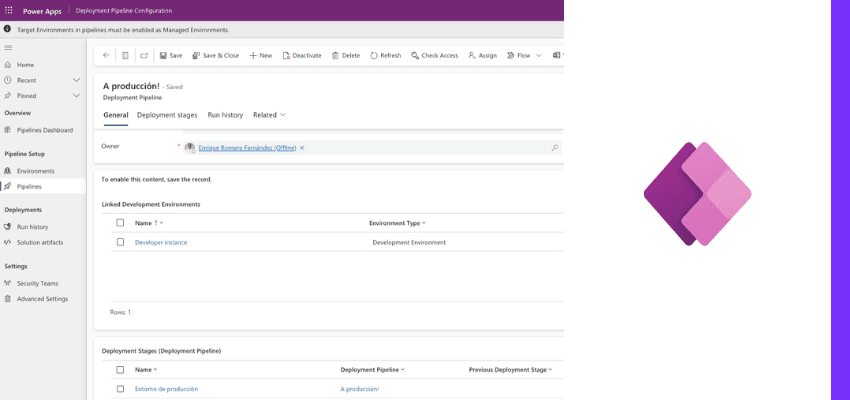This screenshot has height=400, width=850.
Task: Save the pipeline record
Action: coord(171,55)
